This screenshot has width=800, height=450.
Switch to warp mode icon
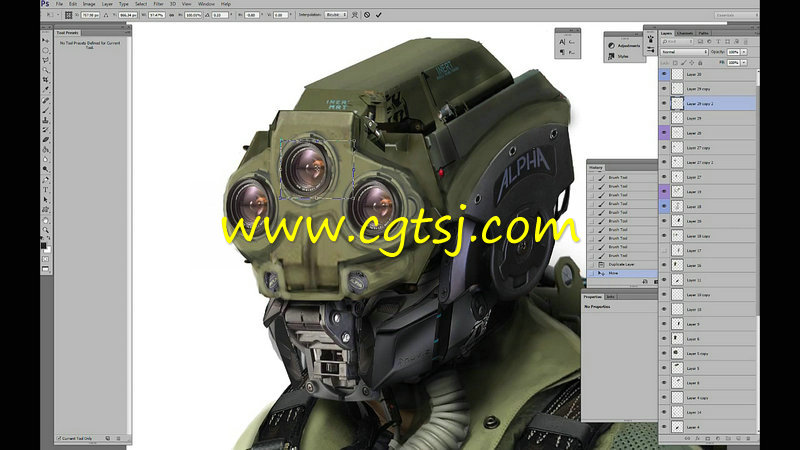coord(355,15)
